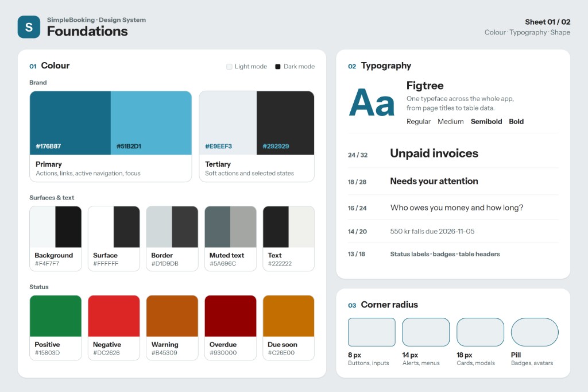Click the Needs your attention sample

tap(434, 181)
